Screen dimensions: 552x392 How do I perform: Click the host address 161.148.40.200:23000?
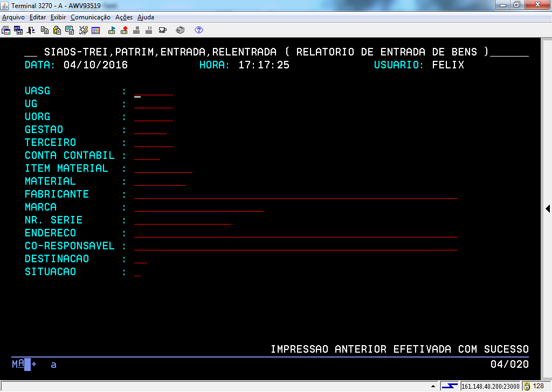pos(491,387)
